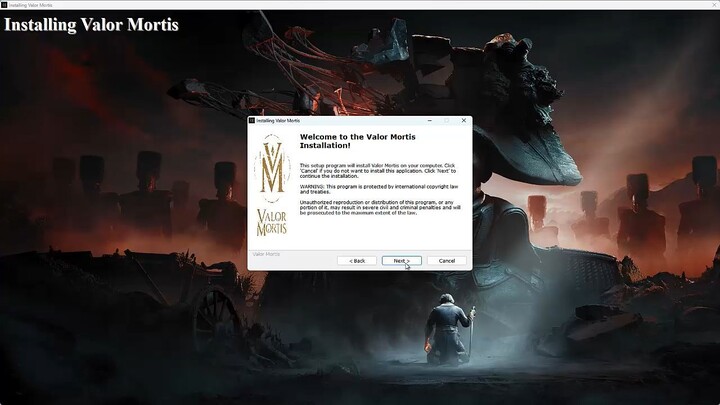Click the 'Installing Valor Mortis' background heading
This screenshot has height=405, width=720.
click(x=91, y=25)
